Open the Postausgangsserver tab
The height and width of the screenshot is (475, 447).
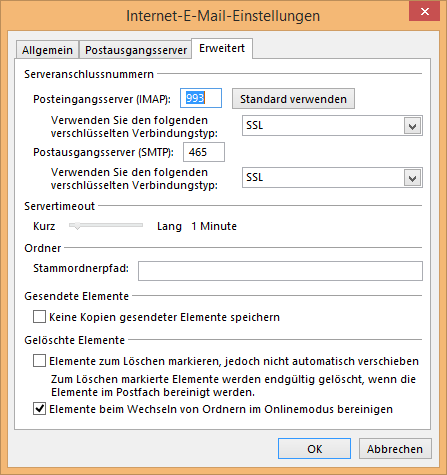[x=136, y=50]
